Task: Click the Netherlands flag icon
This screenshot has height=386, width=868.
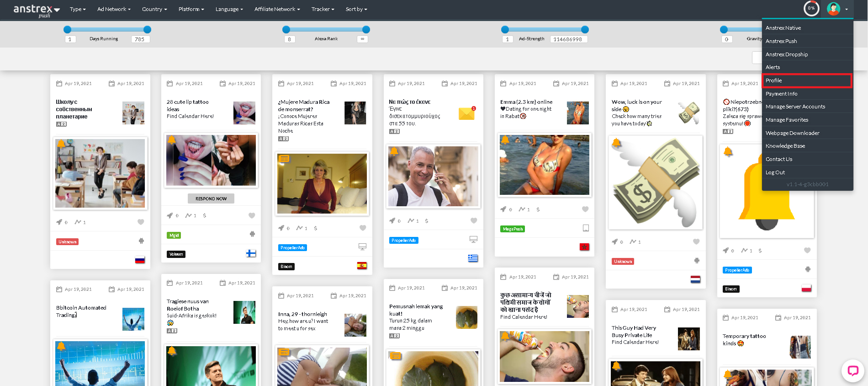Action: (x=695, y=279)
